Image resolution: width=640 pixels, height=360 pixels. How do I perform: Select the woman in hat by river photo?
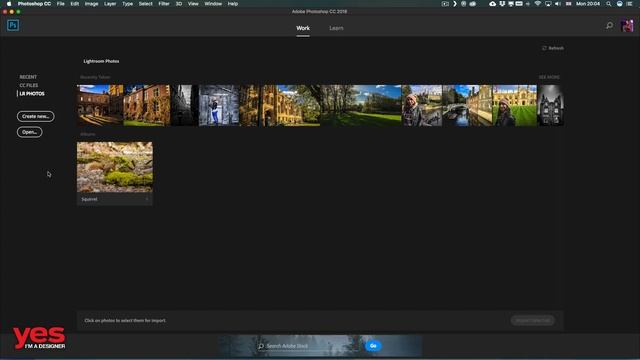tap(422, 105)
